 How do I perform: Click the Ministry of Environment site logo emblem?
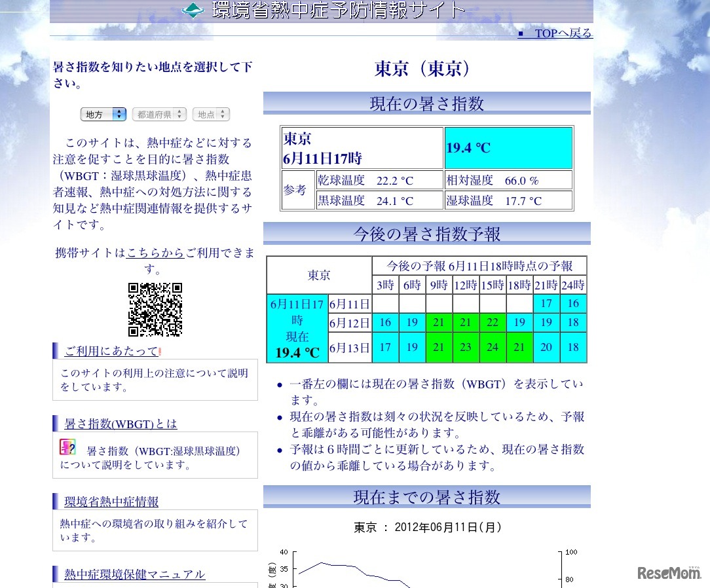click(x=193, y=10)
